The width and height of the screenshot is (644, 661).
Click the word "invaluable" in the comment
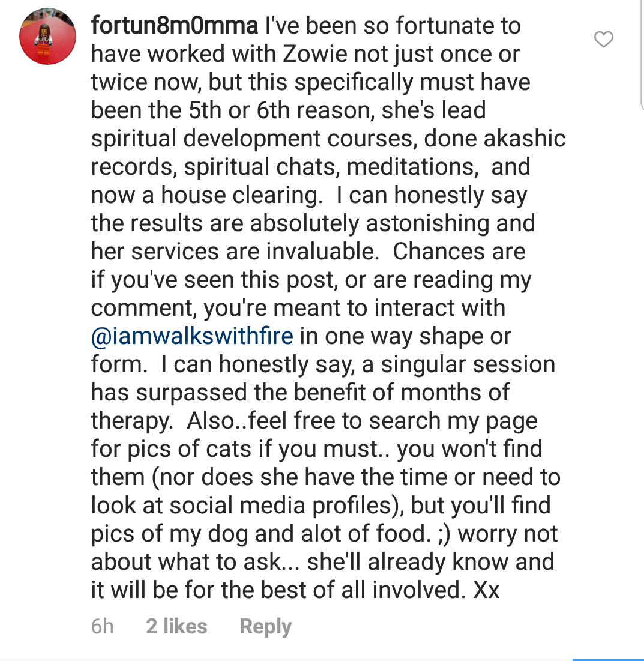coord(311,252)
